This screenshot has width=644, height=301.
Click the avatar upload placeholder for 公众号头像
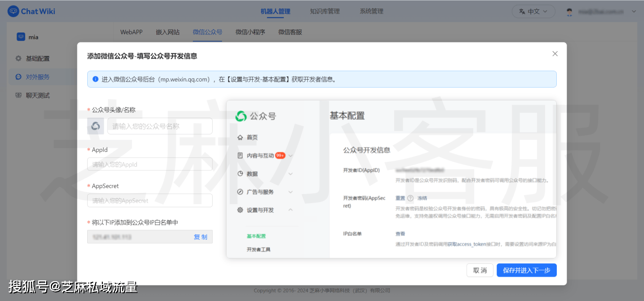click(94, 126)
